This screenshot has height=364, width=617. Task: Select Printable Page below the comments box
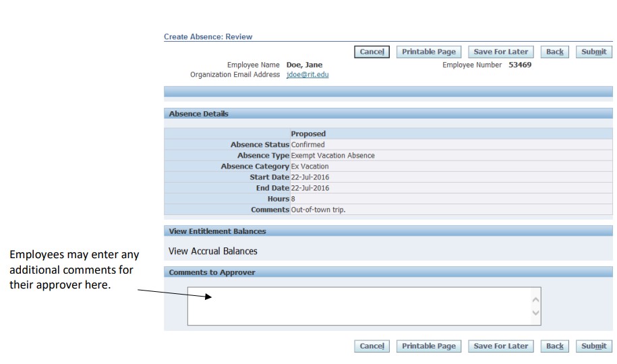[428, 346]
